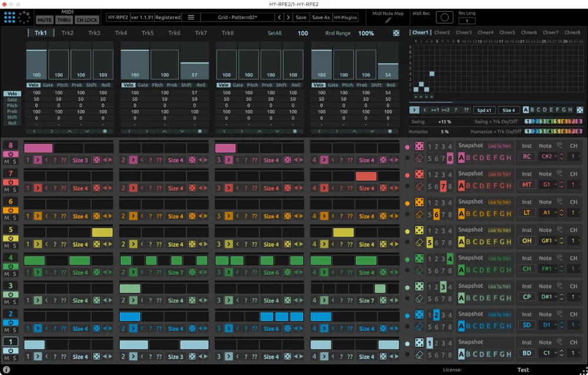Click the Save button in the toolbar
Image resolution: width=588 pixels, height=375 pixels.
click(x=300, y=17)
